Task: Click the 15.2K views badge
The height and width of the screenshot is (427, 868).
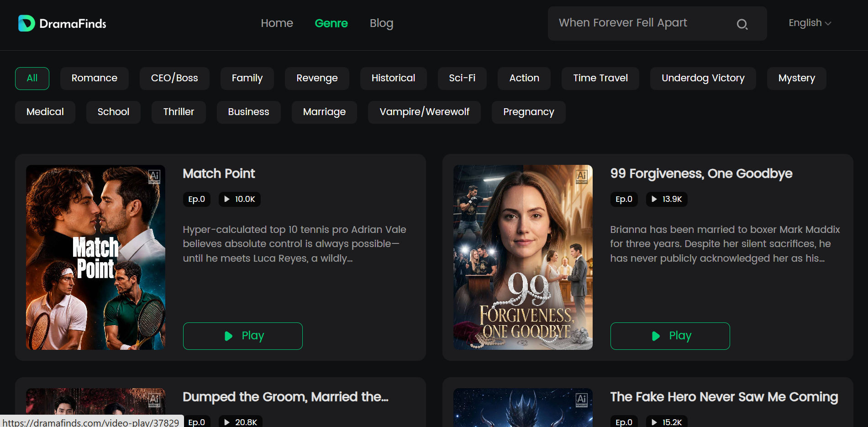Action: [x=667, y=422]
